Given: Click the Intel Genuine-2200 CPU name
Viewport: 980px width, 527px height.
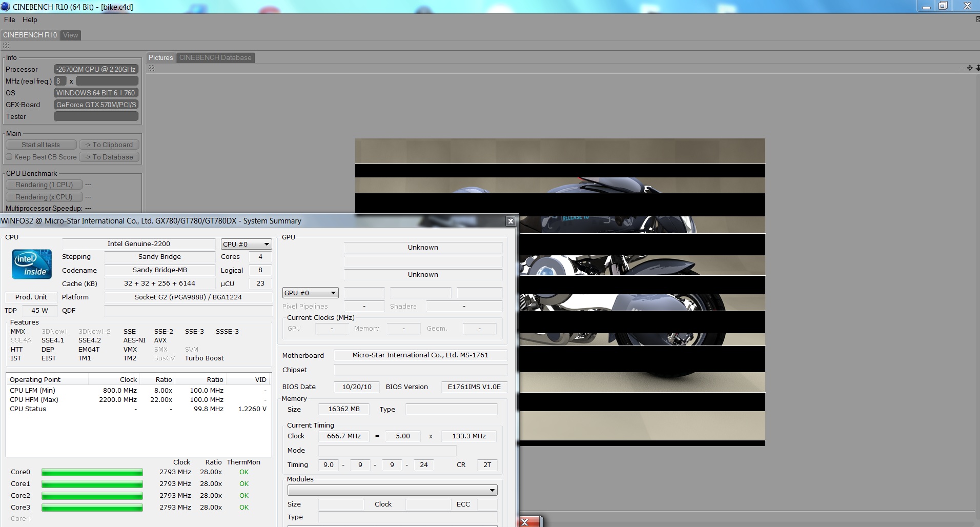Looking at the screenshot, I should (139, 244).
